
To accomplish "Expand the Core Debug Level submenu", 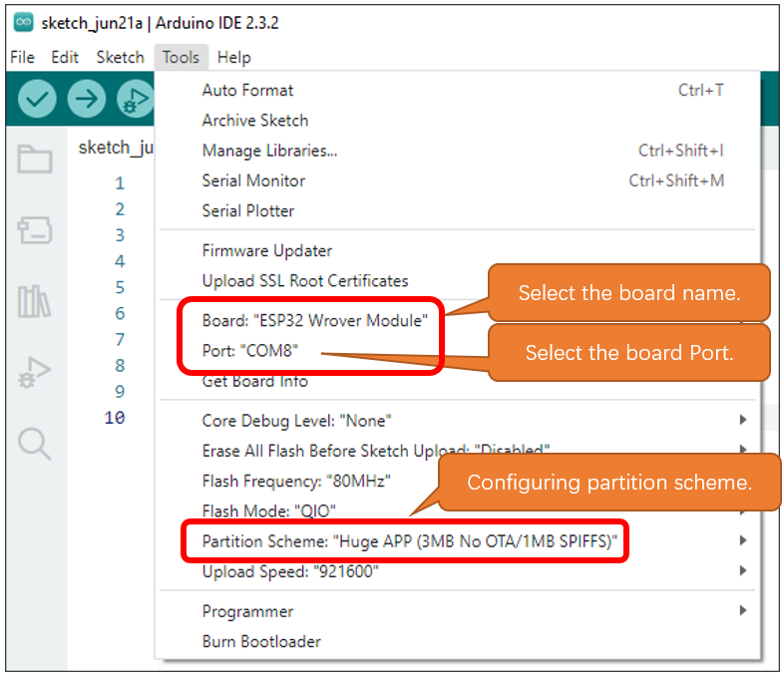I will click(458, 421).
